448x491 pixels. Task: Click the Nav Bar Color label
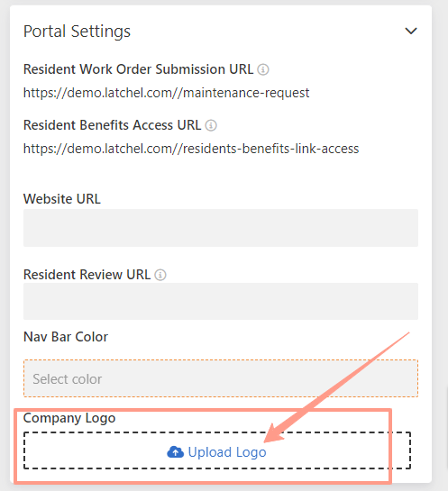pos(66,337)
